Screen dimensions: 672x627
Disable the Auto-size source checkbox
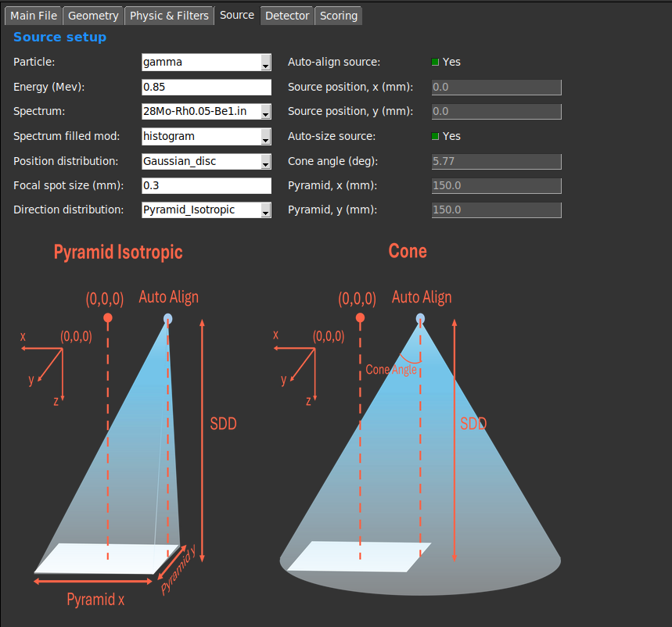(x=436, y=137)
